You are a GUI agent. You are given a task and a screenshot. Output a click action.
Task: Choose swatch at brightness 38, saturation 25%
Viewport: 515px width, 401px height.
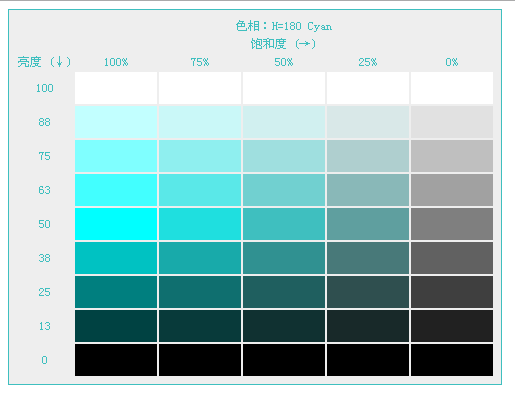tap(368, 258)
